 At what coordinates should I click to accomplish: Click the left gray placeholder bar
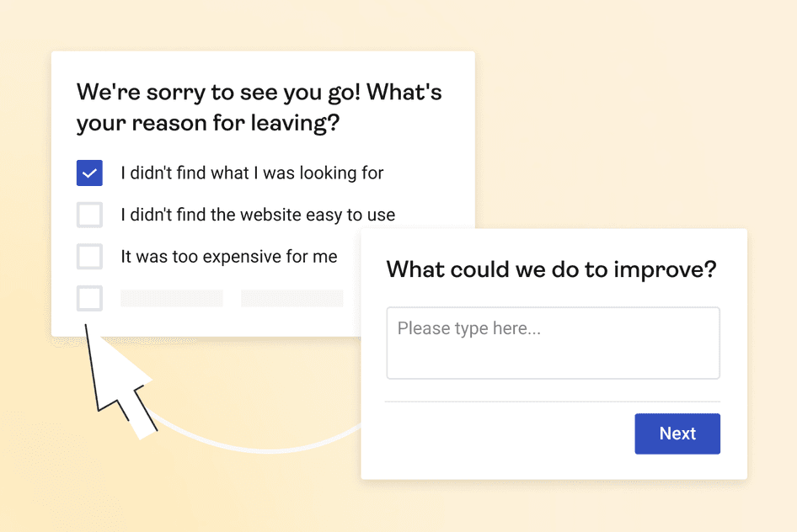pyautogui.click(x=172, y=298)
